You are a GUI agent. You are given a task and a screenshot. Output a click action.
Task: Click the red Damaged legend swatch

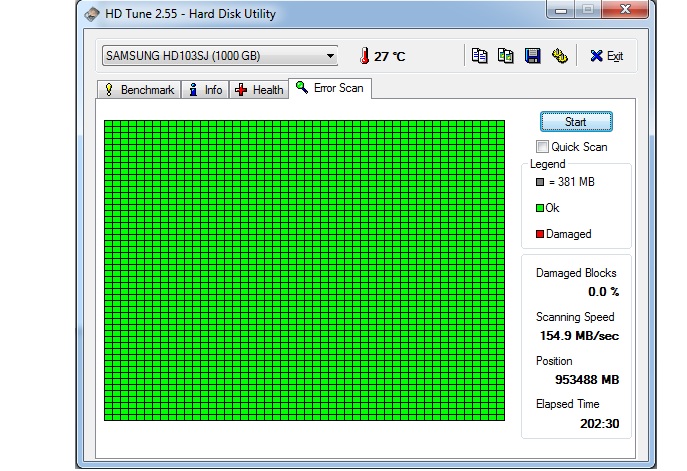(x=540, y=234)
